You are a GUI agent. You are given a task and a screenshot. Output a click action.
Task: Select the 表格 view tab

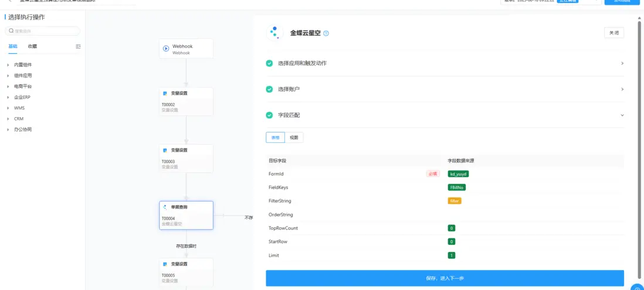tap(275, 138)
